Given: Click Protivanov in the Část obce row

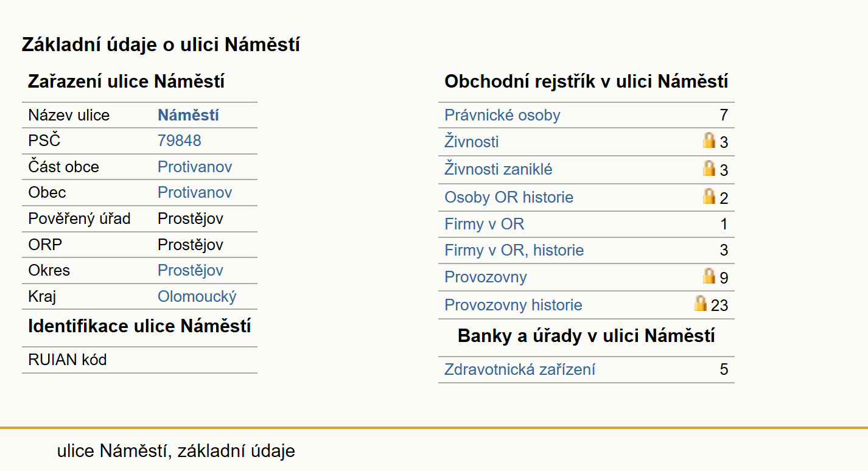Looking at the screenshot, I should pyautogui.click(x=195, y=167).
